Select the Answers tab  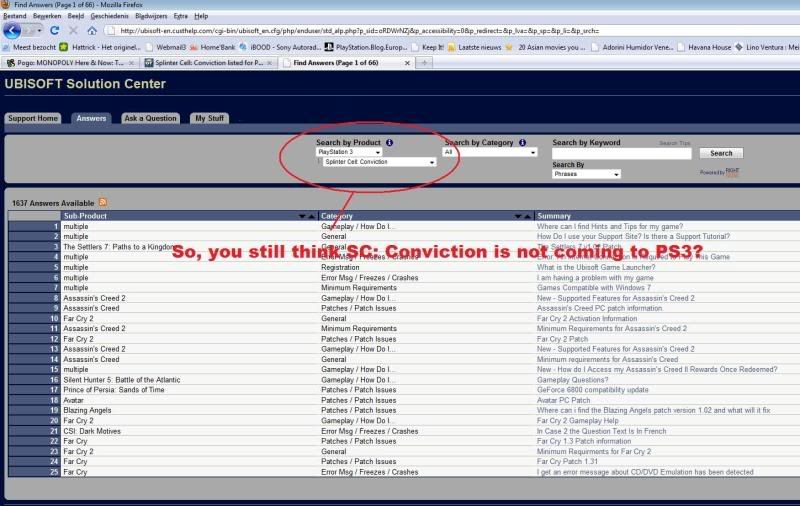coord(91,118)
